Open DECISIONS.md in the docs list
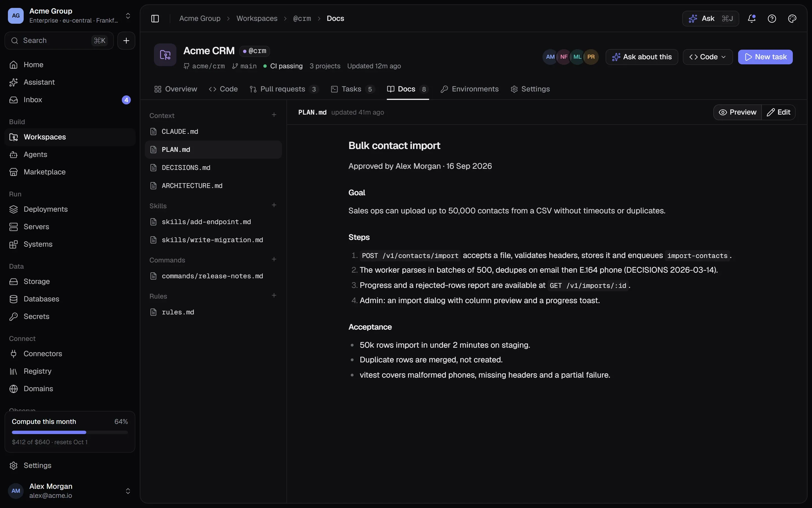The image size is (812, 508). pos(213,168)
